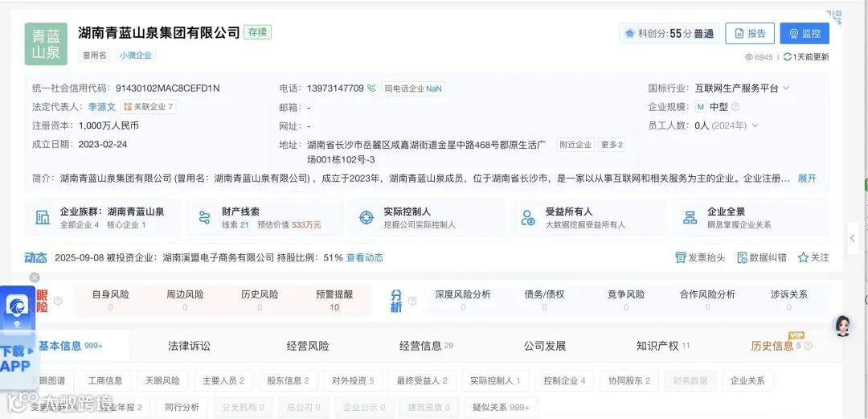The width and height of the screenshot is (868, 419).
Task: Select 主要人员 2 sub-tab
Action: pos(223,380)
